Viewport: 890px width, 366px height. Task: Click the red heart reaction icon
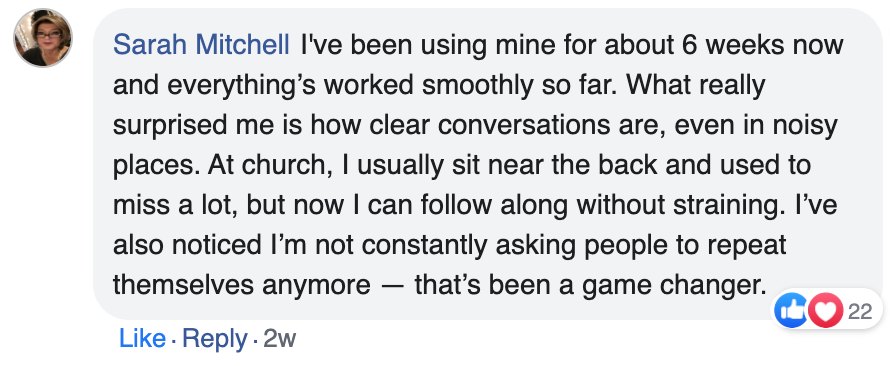click(x=825, y=310)
